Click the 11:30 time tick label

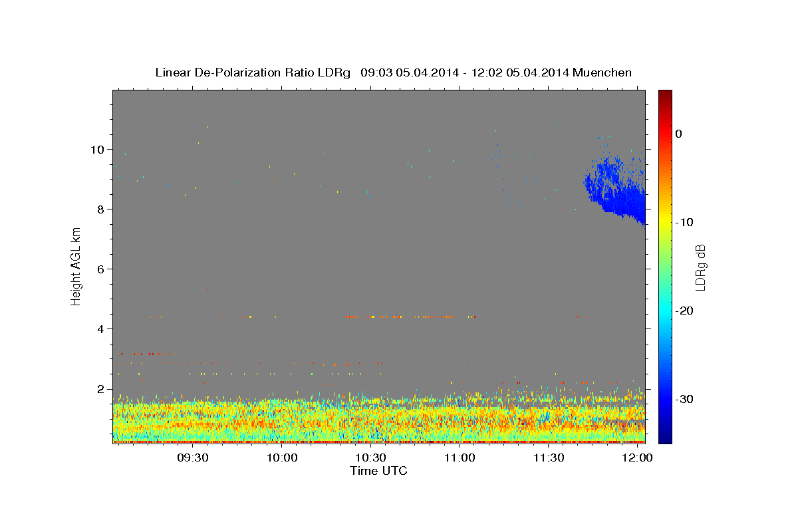[548, 458]
